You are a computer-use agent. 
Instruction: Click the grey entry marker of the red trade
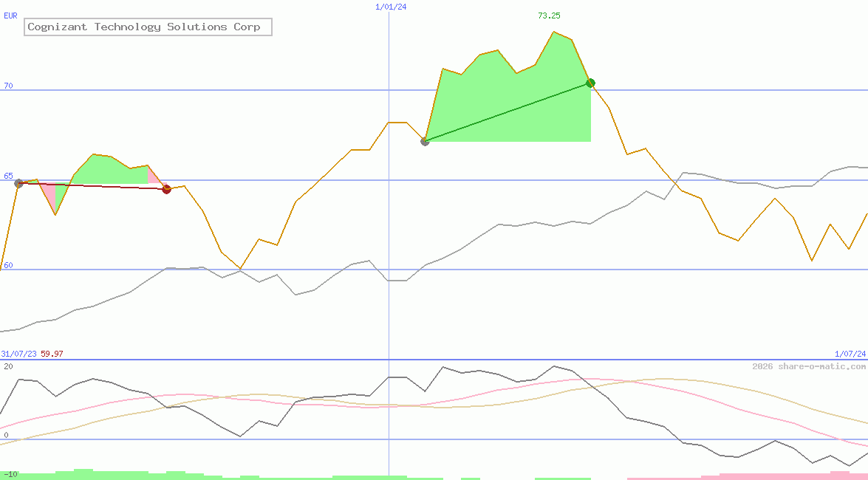pyautogui.click(x=18, y=183)
